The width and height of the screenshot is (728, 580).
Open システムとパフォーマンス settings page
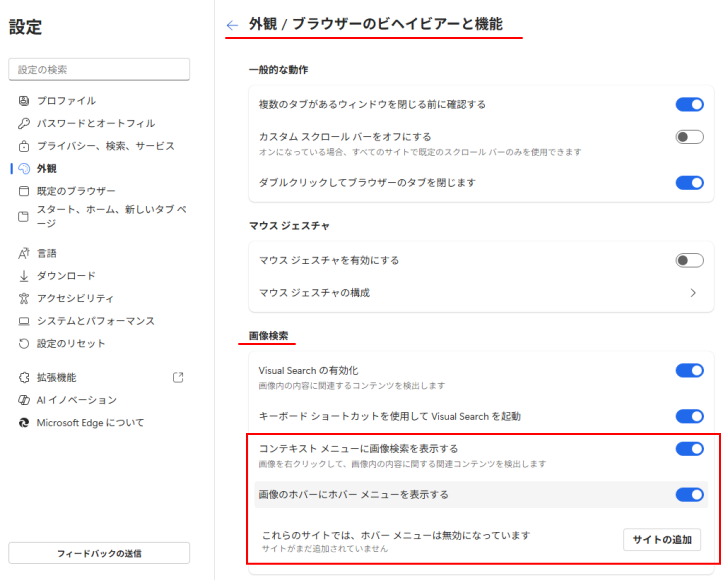click(x=96, y=321)
